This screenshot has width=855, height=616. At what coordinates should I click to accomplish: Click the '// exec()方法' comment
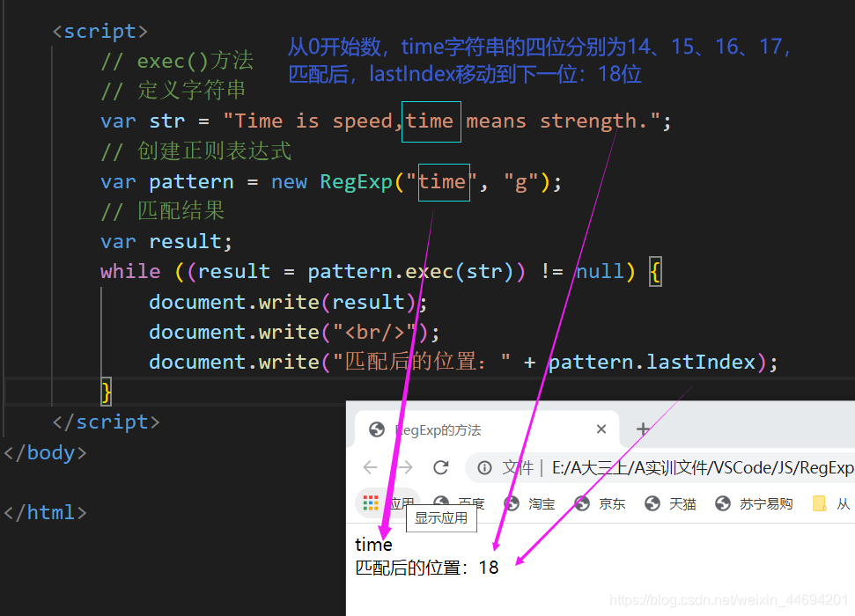(177, 61)
